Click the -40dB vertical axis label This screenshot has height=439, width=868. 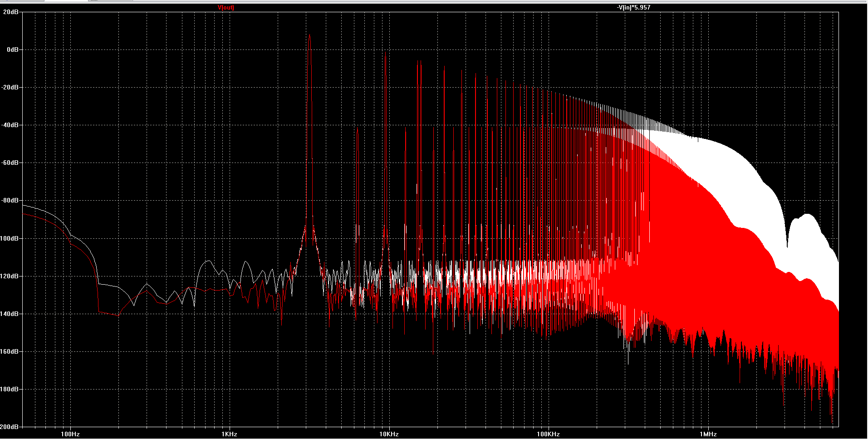pyautogui.click(x=10, y=125)
